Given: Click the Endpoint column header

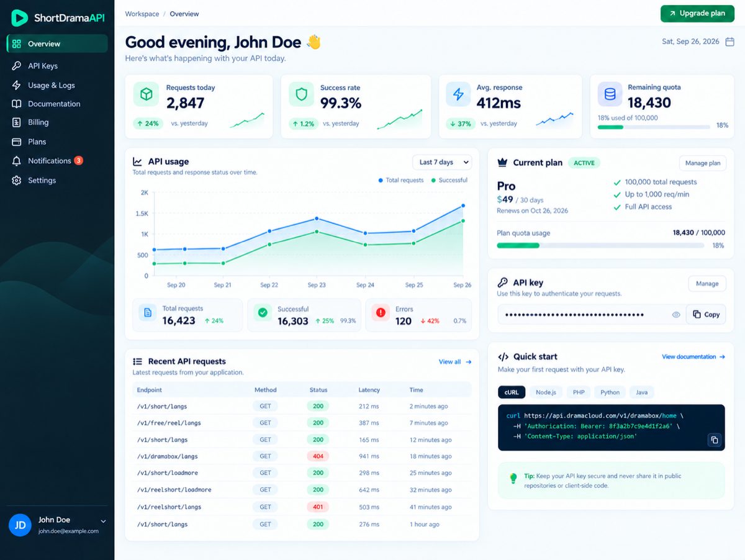Looking at the screenshot, I should 150,390.
